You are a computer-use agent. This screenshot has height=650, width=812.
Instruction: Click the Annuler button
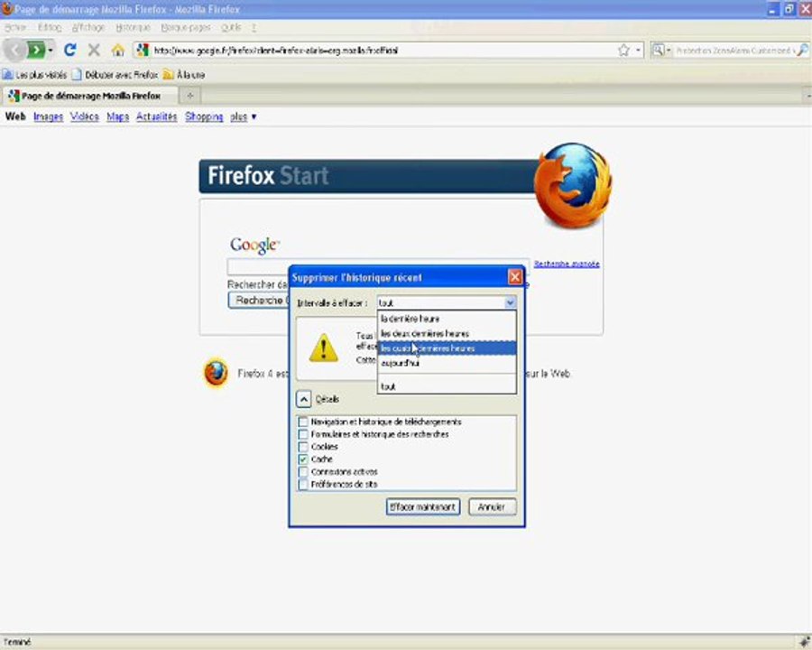click(x=492, y=506)
